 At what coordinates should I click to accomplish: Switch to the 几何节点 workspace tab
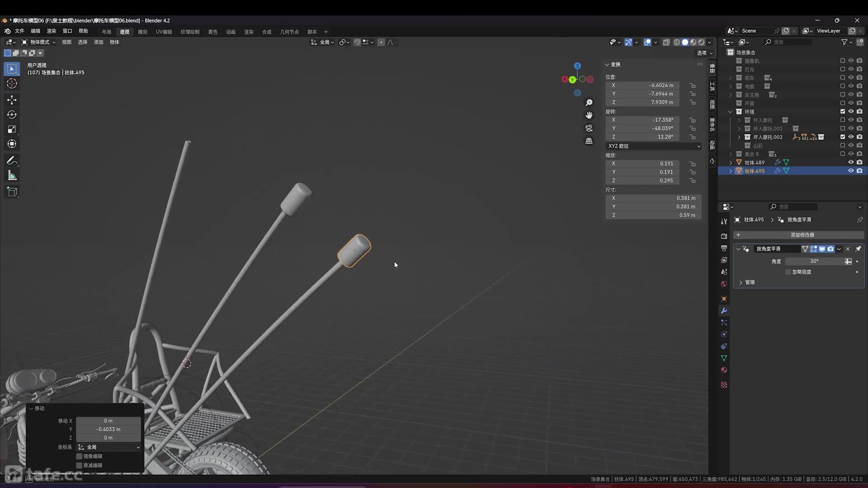(289, 32)
